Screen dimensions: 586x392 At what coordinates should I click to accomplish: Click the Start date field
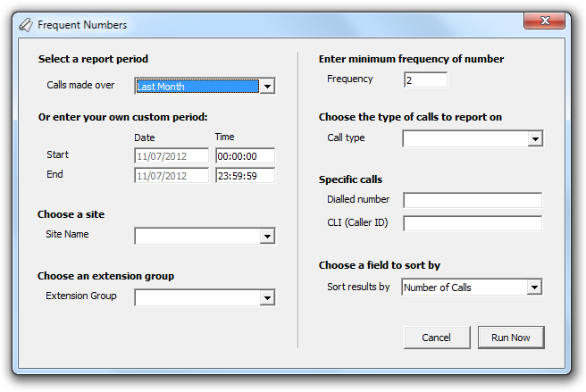click(x=172, y=156)
